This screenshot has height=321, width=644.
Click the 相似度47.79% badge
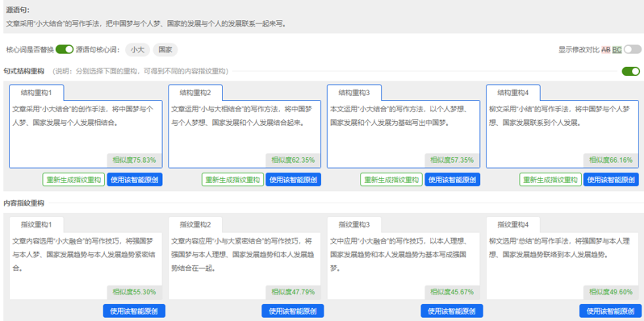point(293,292)
